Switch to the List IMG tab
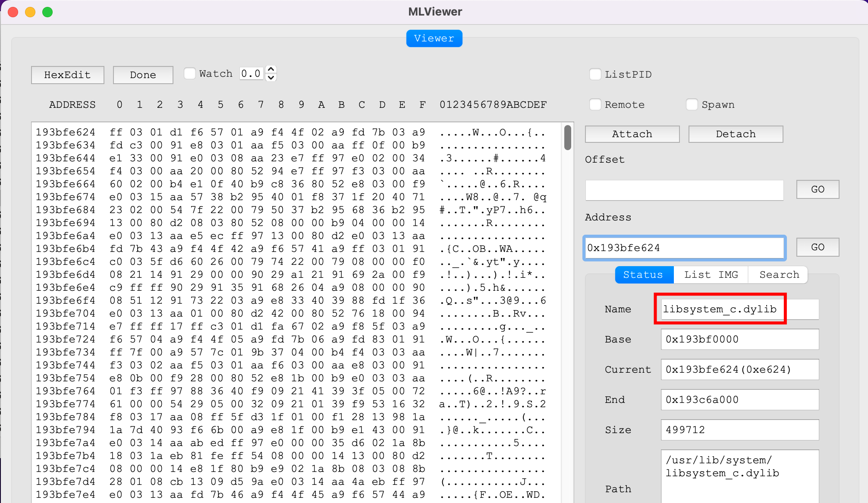The image size is (868, 503). point(711,275)
